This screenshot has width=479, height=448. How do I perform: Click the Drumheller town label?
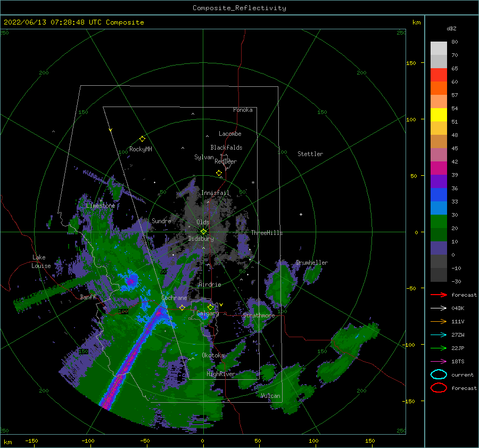point(312,263)
